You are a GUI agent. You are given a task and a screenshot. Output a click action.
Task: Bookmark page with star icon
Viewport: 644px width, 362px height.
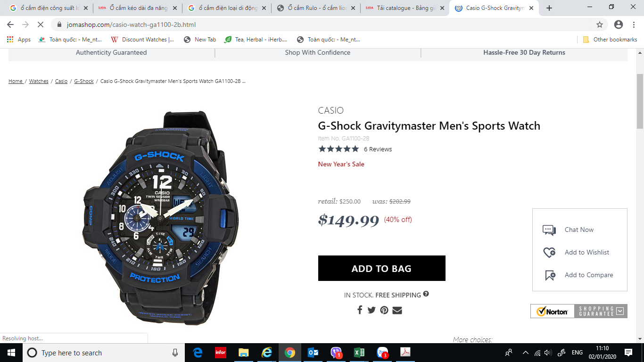coord(600,25)
